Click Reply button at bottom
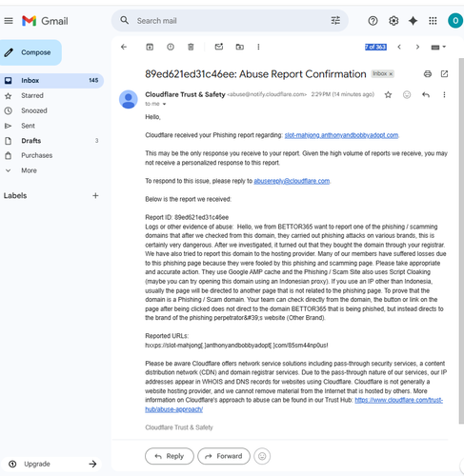464x476 pixels. (x=170, y=456)
